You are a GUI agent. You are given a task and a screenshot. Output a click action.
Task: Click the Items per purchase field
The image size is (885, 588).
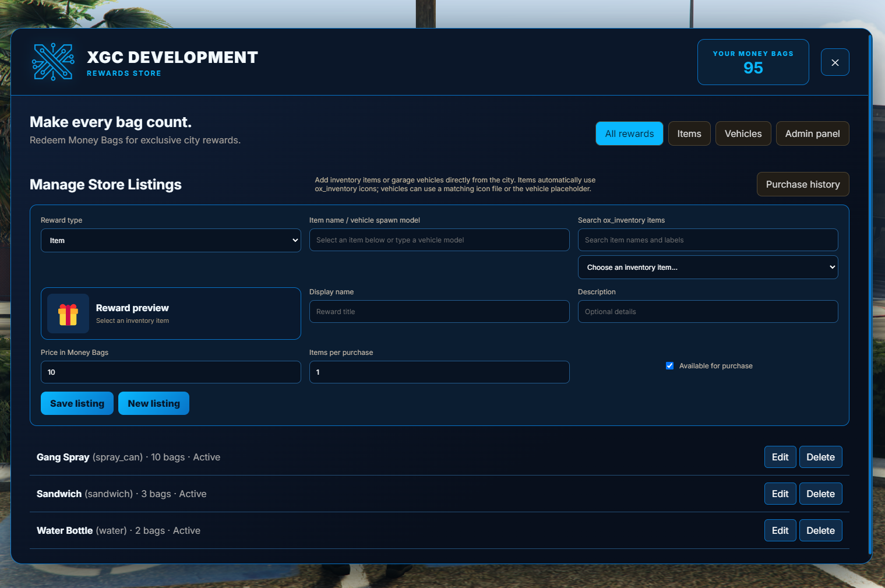[x=439, y=372]
